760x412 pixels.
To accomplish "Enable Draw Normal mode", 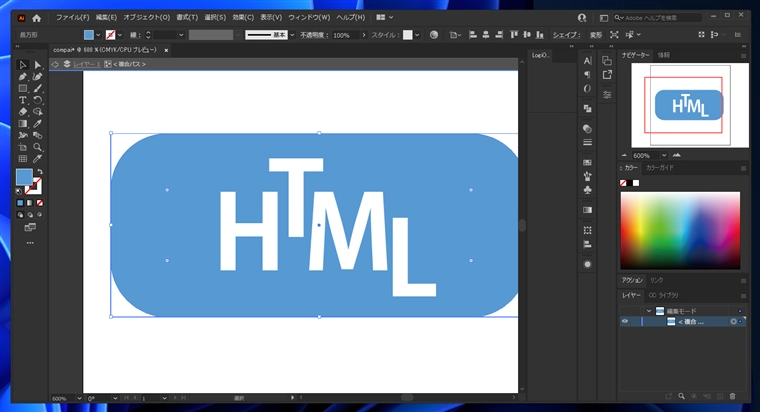I will click(x=20, y=215).
